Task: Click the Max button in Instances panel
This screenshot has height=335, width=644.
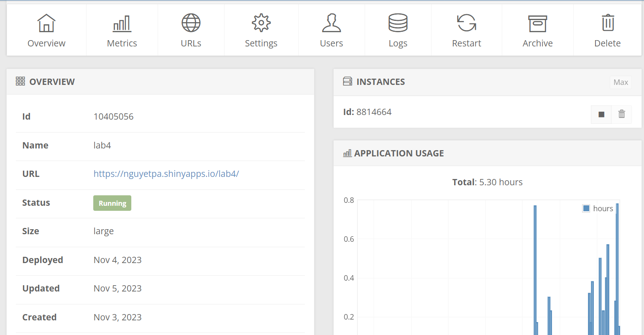Action: click(x=621, y=82)
